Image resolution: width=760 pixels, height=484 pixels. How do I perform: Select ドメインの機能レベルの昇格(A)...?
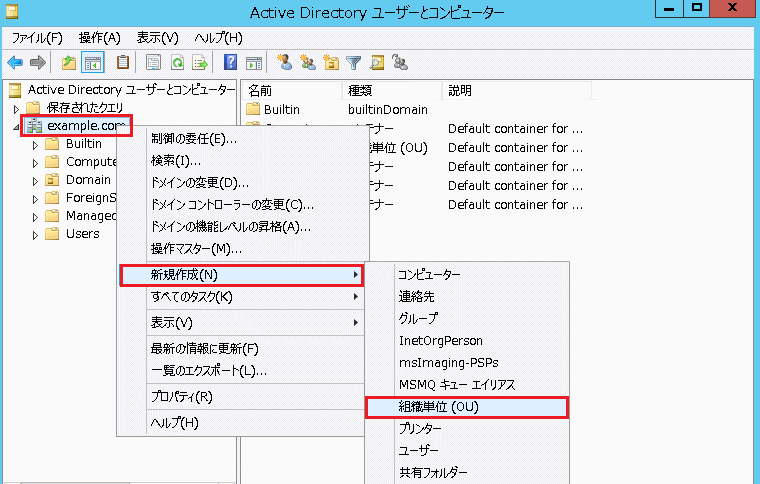[x=241, y=227]
